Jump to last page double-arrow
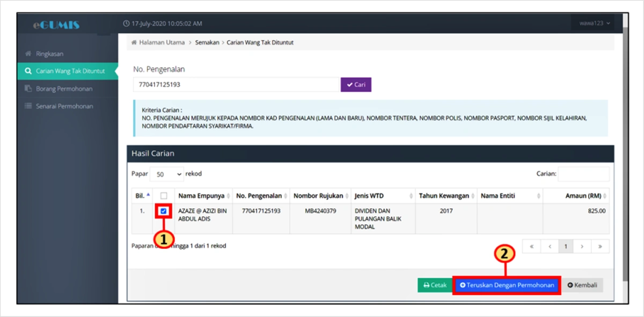644x317 pixels. pyautogui.click(x=600, y=246)
